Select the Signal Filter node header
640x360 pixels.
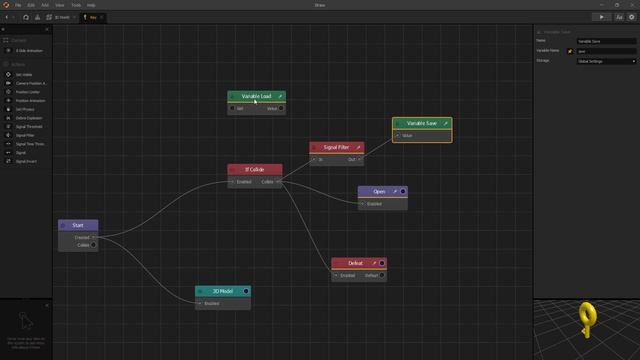[x=336, y=147]
